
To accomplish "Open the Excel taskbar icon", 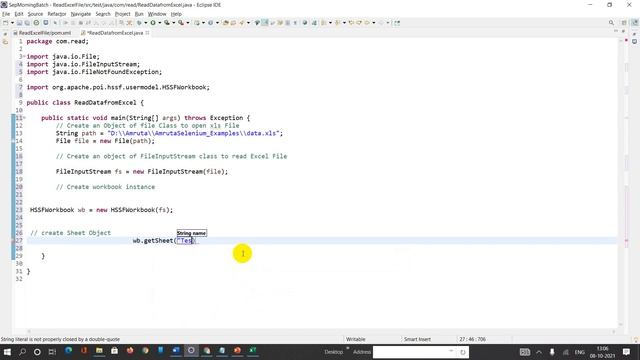I will 253,351.
